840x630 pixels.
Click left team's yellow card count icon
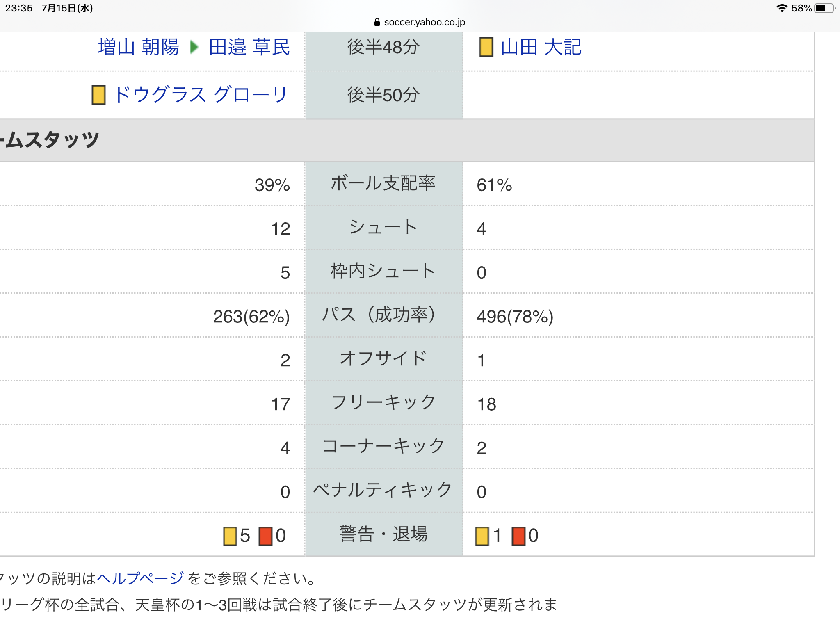230,536
